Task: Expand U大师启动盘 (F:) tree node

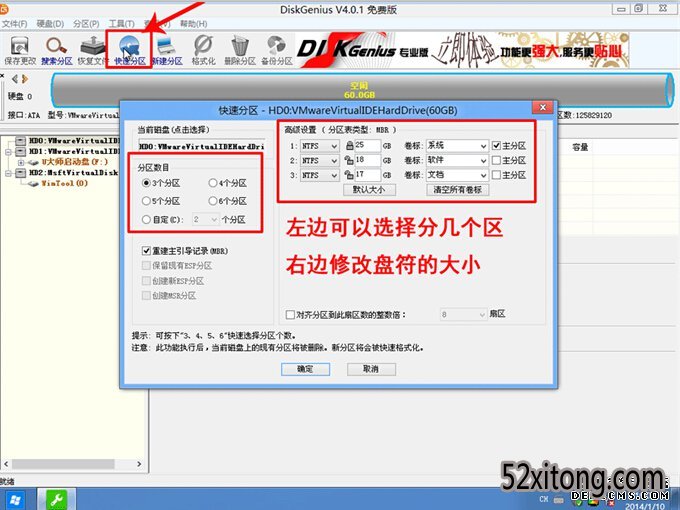Action: pos(21,162)
